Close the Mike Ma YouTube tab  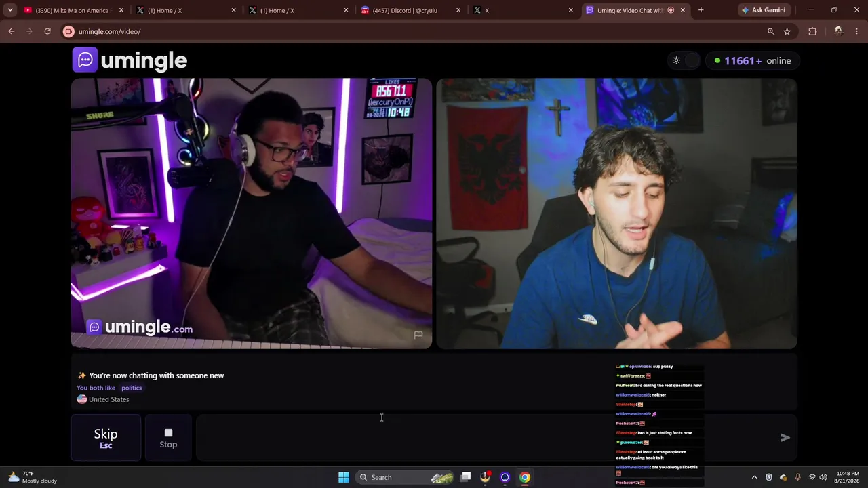tap(121, 10)
